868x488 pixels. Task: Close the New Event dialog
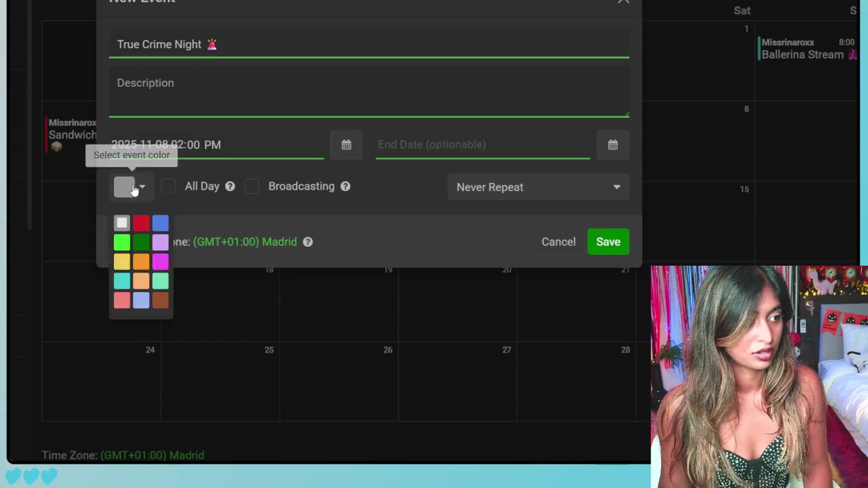click(x=623, y=1)
